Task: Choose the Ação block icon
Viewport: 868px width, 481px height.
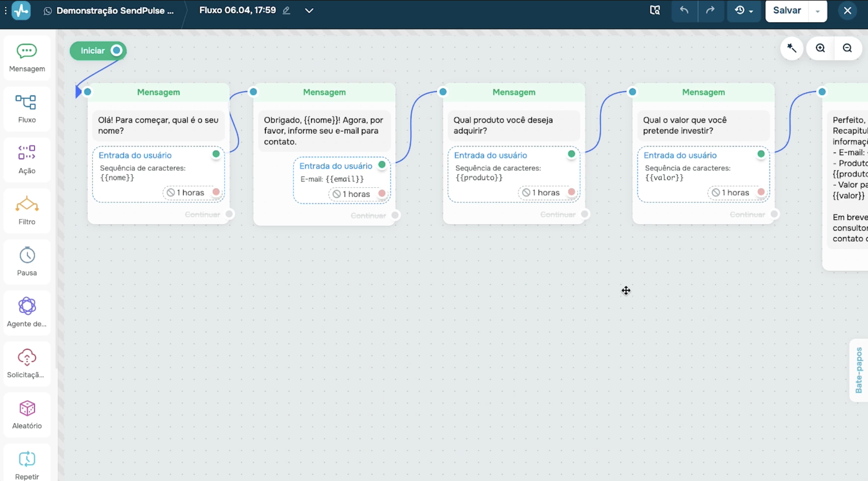Action: pyautogui.click(x=27, y=152)
